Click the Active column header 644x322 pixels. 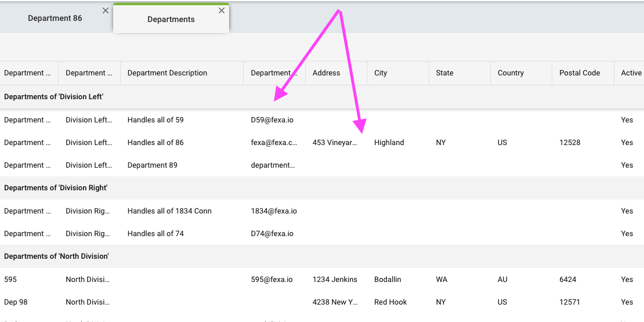631,73
